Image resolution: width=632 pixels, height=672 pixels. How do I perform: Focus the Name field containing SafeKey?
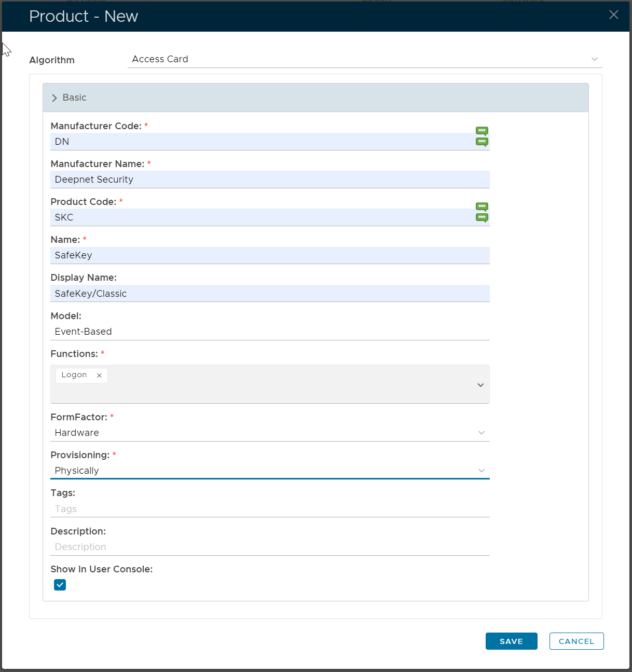[270, 255]
